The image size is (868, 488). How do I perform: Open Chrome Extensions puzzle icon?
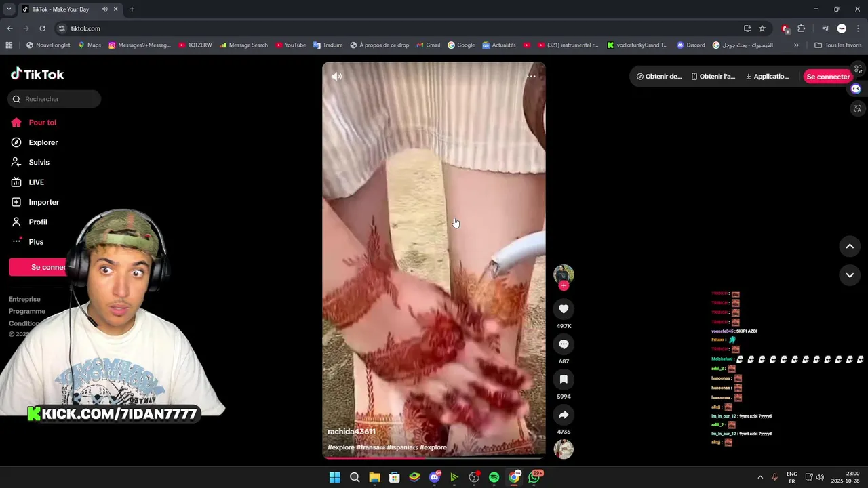(x=802, y=28)
